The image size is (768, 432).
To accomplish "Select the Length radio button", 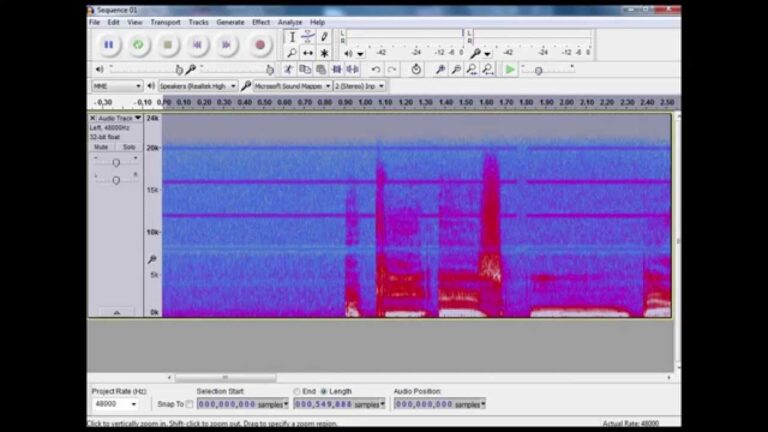I will click(324, 391).
